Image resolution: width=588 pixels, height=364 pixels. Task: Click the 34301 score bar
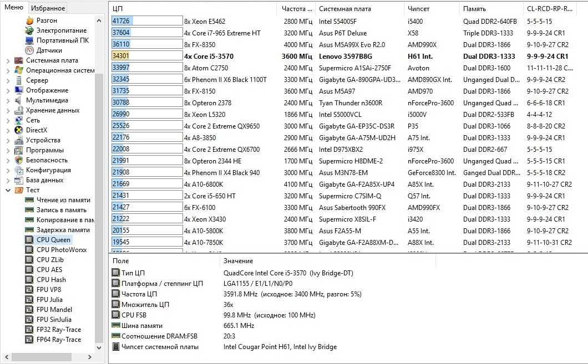147,56
